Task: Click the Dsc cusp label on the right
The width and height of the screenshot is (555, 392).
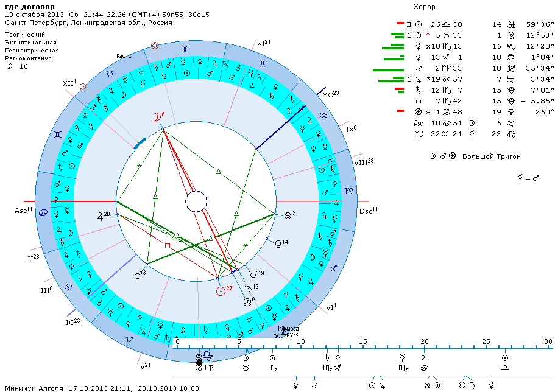Action: point(367,211)
